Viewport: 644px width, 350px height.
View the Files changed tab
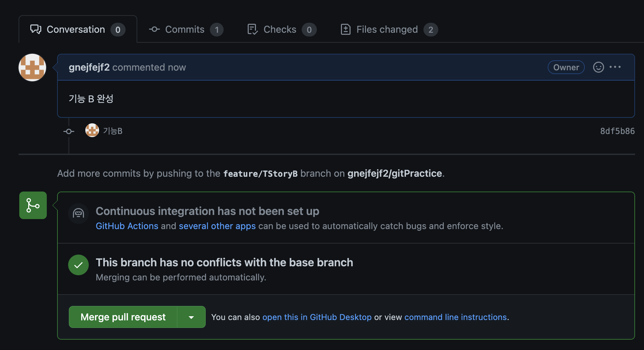[389, 30]
